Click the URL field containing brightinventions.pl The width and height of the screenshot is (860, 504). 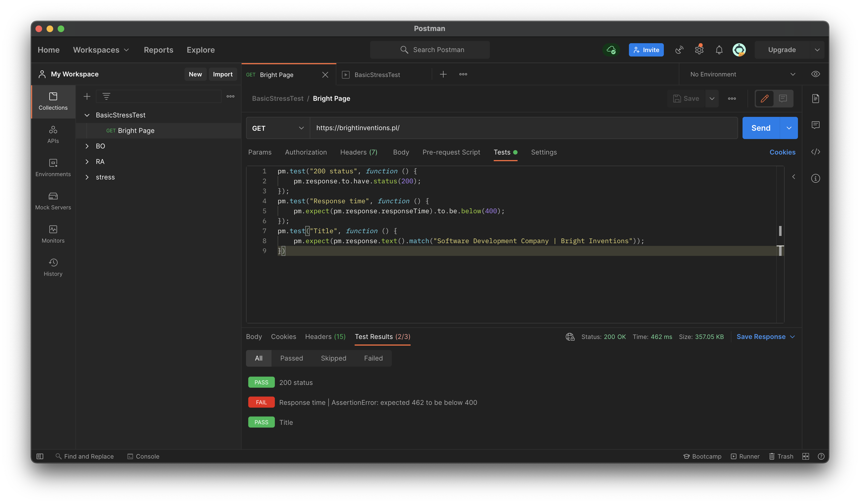(444, 128)
